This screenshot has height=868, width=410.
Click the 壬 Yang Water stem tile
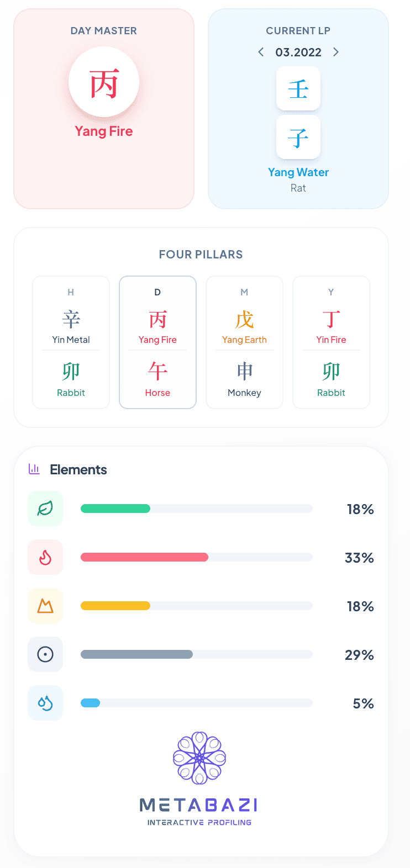pos(298,88)
